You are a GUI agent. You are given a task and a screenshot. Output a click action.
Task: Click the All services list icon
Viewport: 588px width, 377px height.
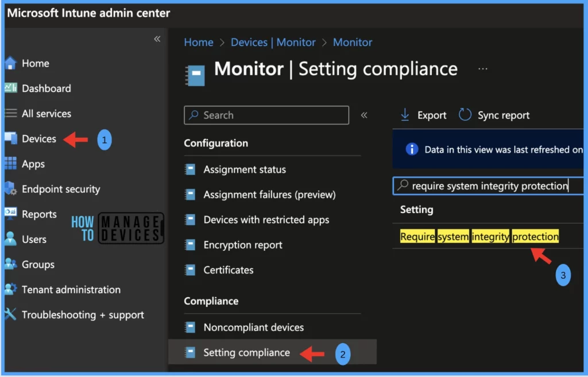pos(10,113)
